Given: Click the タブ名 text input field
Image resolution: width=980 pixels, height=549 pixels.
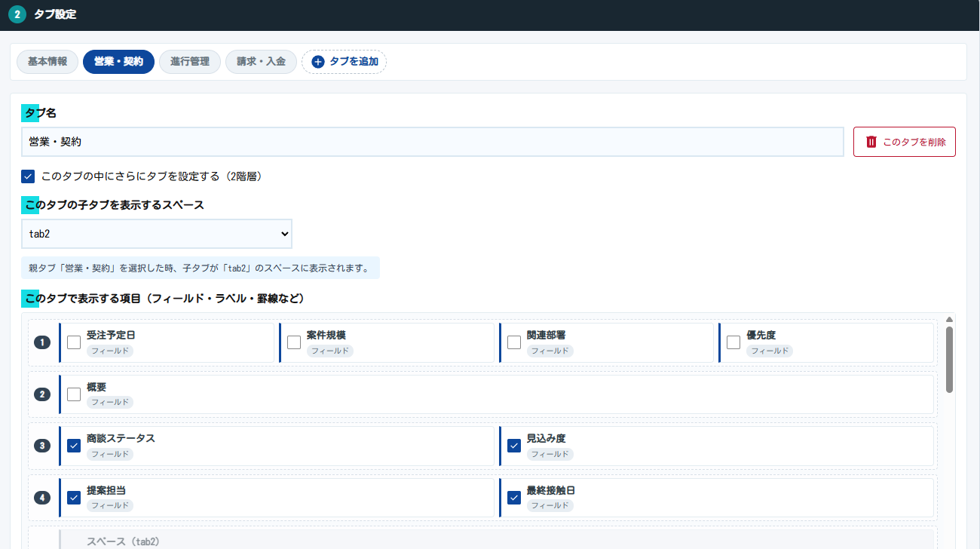Looking at the screenshot, I should coord(432,142).
